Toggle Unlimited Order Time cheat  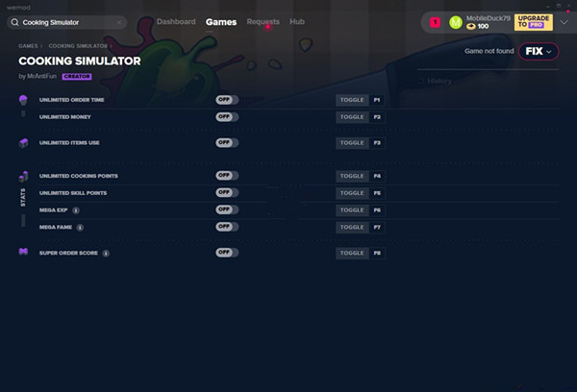click(x=227, y=100)
